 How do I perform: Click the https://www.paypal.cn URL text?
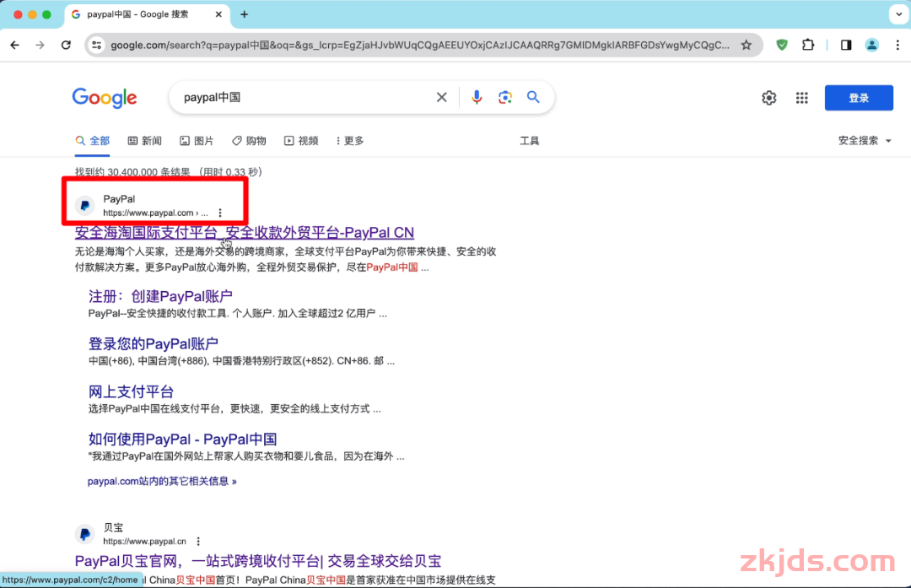click(145, 541)
